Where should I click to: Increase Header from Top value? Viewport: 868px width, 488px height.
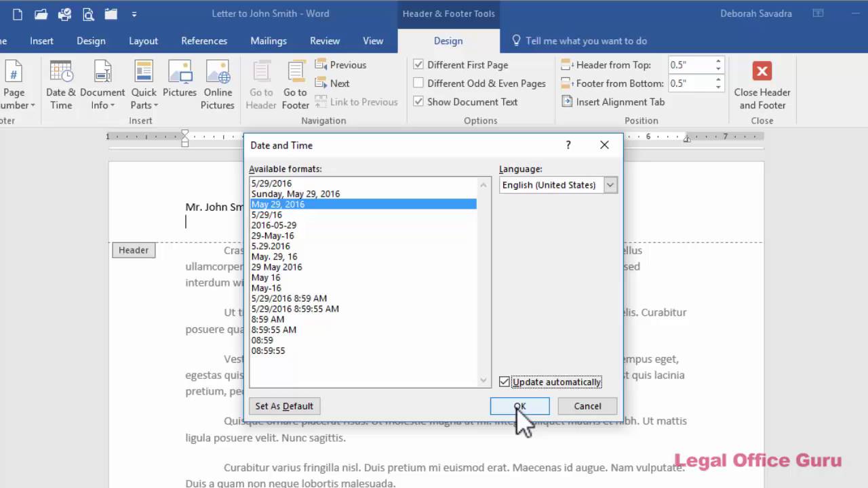pos(718,62)
